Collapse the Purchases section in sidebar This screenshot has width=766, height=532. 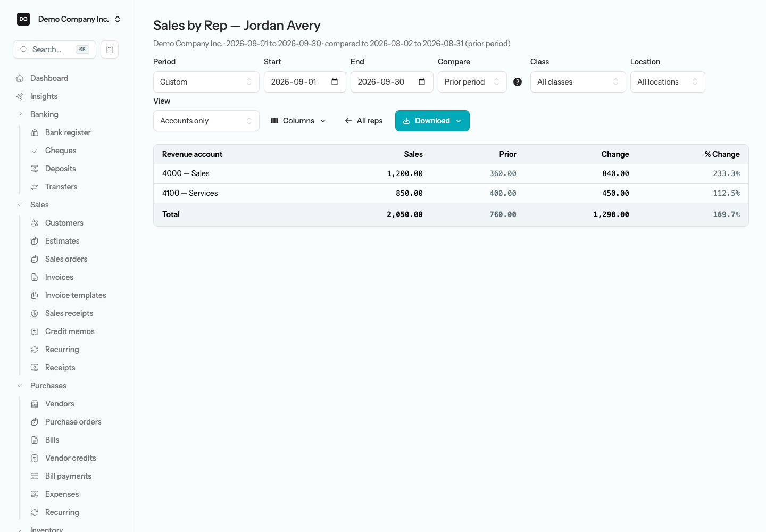[20, 386]
